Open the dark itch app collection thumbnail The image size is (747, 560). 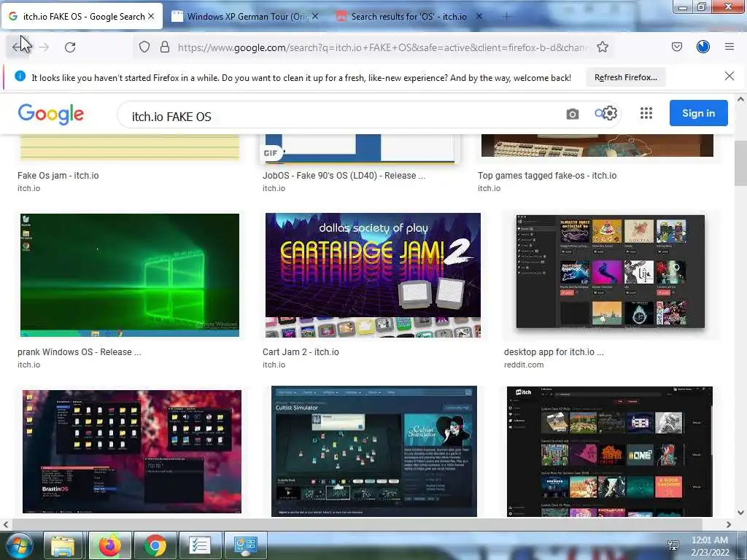(610, 451)
